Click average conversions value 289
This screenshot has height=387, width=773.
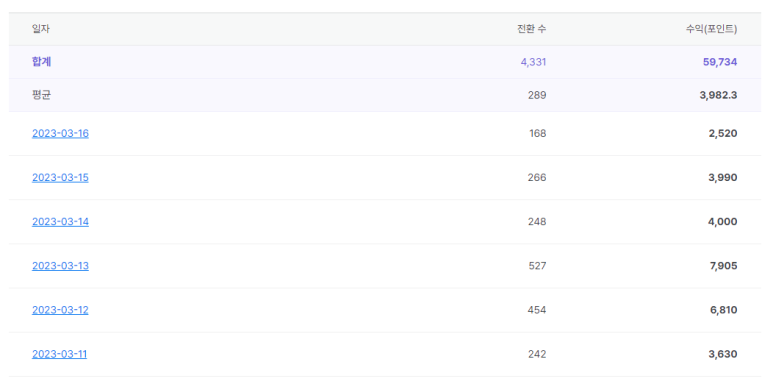pos(537,95)
